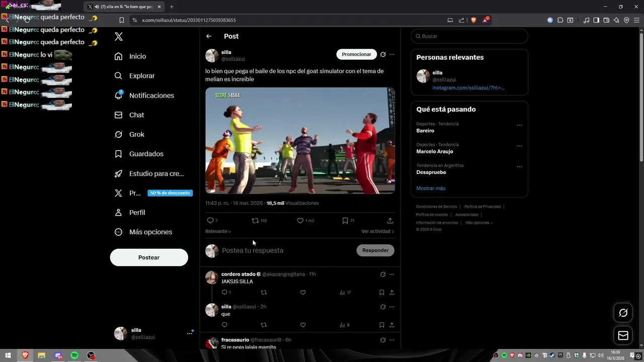This screenshot has width=644, height=362.
Task: Repost silla's 'que' reply
Action: coord(264,325)
